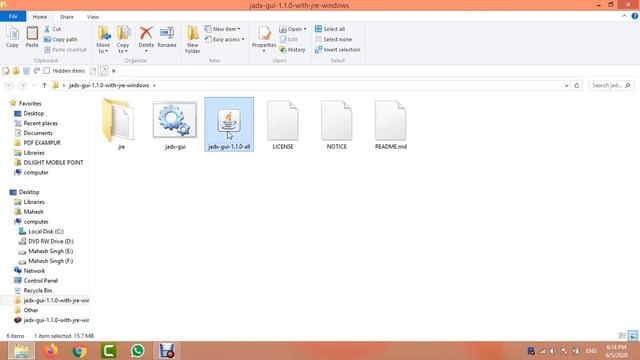Screen dimensions: 640x360
Task: Switch to the Share tab
Action: [67, 17]
